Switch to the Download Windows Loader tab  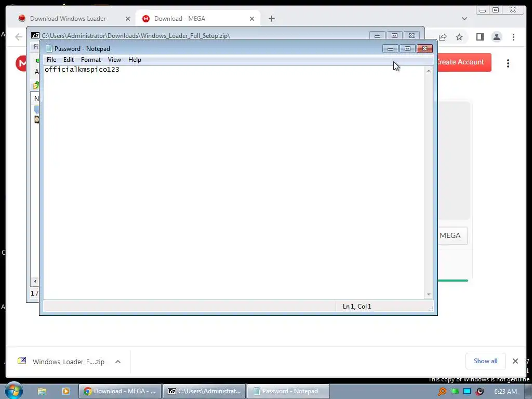[68, 19]
